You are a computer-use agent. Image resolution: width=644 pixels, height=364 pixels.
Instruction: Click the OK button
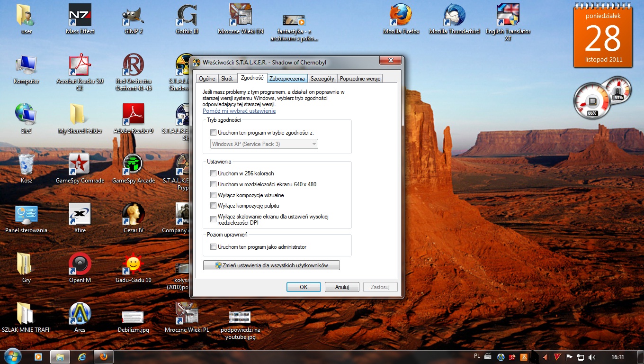point(304,287)
